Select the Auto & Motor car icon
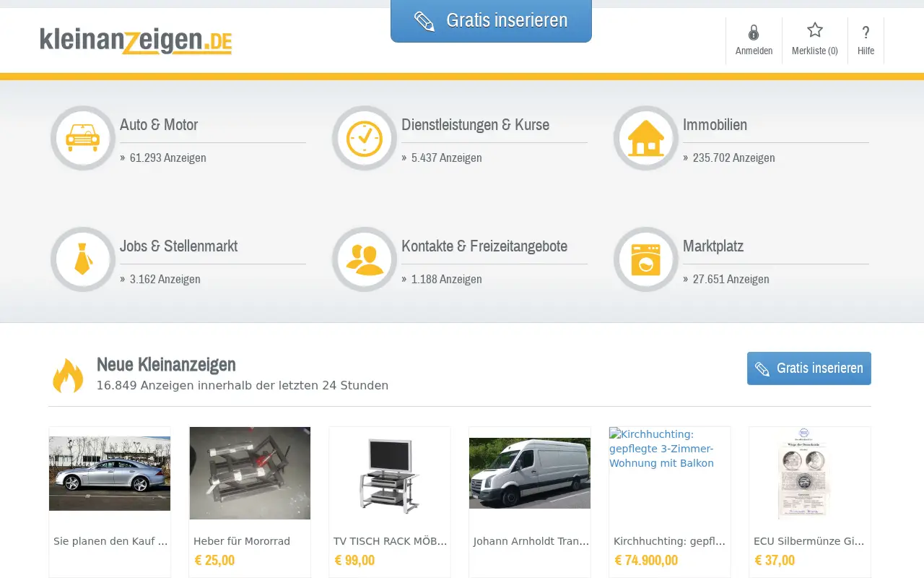This screenshot has width=924, height=578. point(83,138)
